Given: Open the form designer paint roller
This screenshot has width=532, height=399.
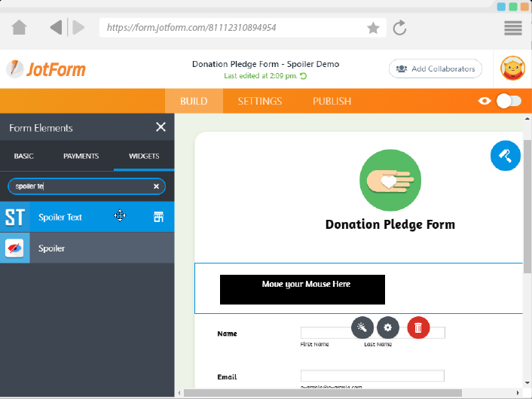Looking at the screenshot, I should coord(505,156).
